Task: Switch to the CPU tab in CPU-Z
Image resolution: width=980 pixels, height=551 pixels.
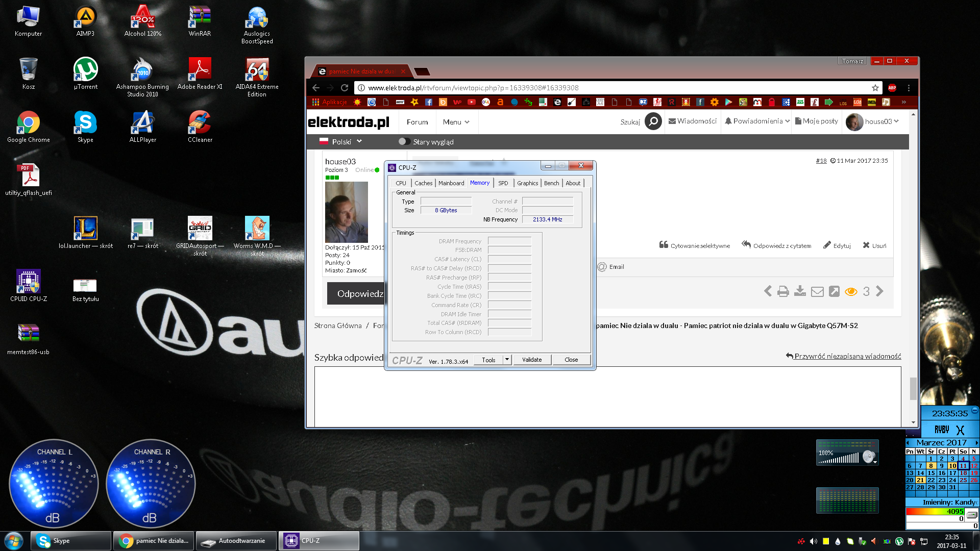Action: click(401, 183)
